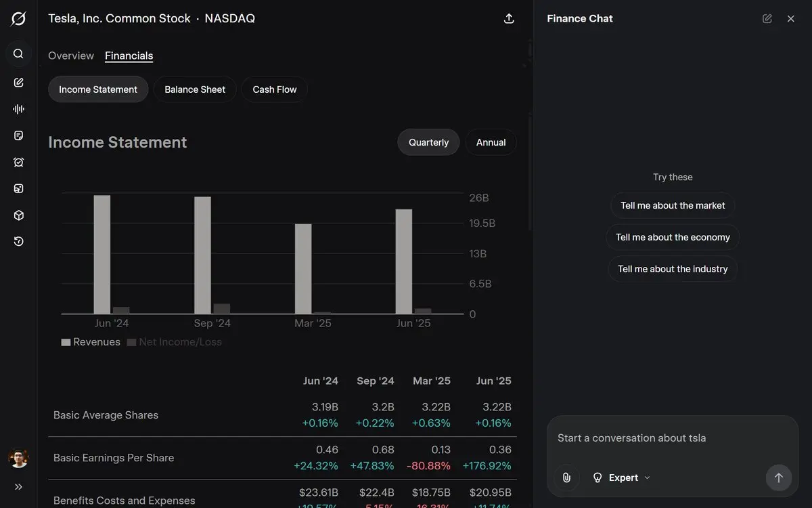The width and height of the screenshot is (812, 508).
Task: Select the Financials tab
Action: 129,56
